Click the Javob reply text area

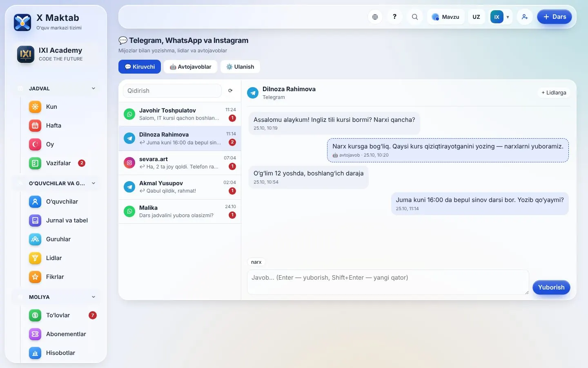(x=388, y=282)
